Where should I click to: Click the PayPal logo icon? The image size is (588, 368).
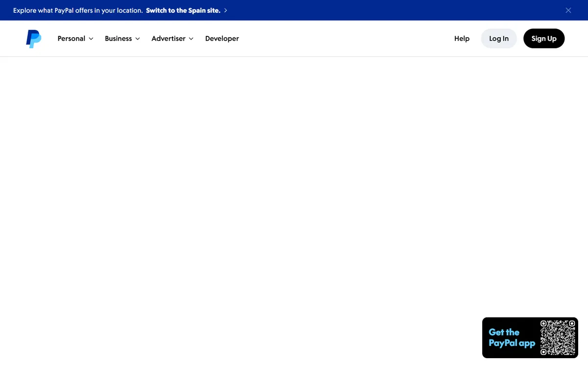coord(34,39)
